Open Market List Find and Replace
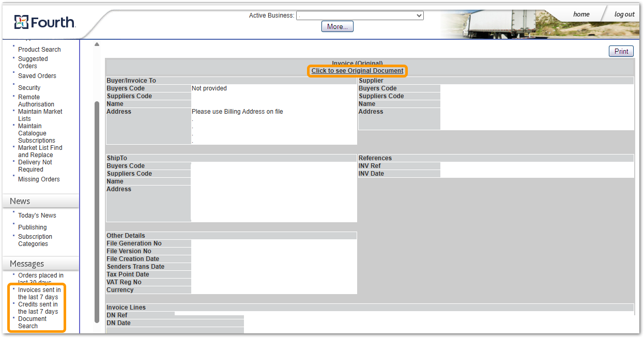644x338 pixels. [x=40, y=151]
